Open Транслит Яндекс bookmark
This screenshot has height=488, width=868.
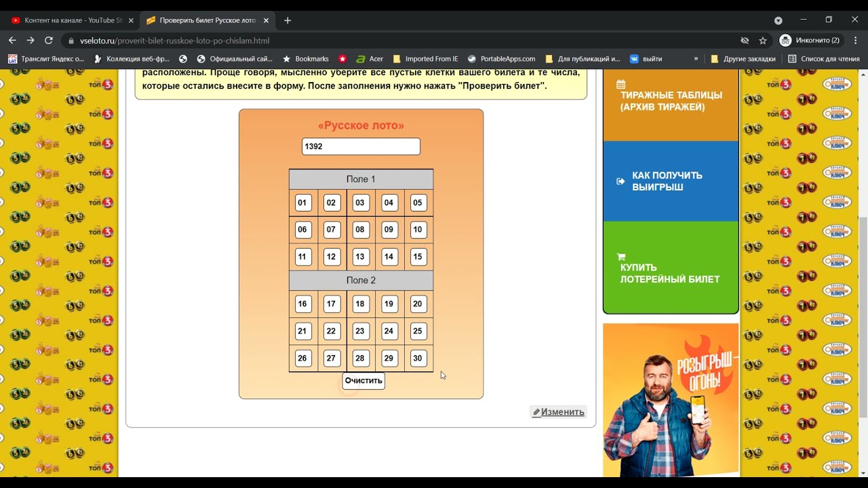46,59
